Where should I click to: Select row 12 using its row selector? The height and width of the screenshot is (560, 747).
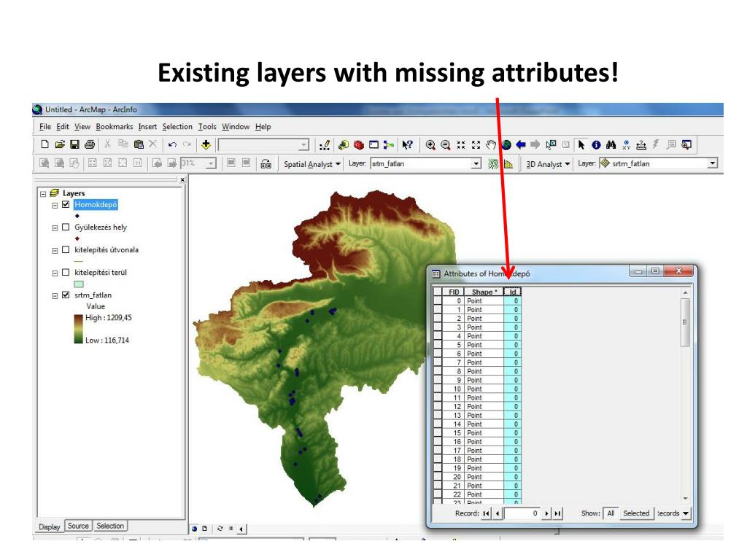(x=438, y=407)
